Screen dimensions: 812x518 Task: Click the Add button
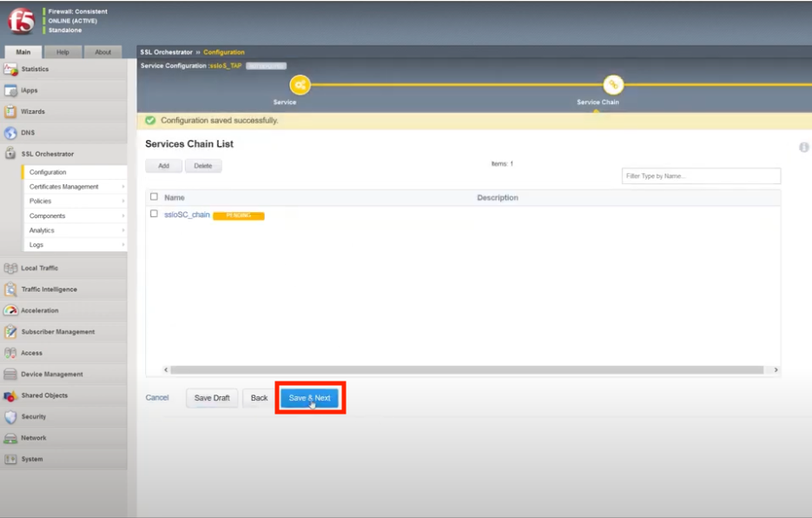pyautogui.click(x=163, y=166)
